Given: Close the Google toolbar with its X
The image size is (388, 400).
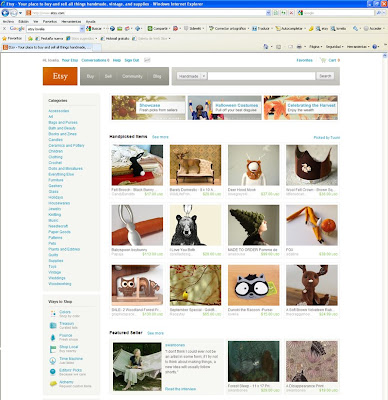Looking at the screenshot, I should click(4, 29).
